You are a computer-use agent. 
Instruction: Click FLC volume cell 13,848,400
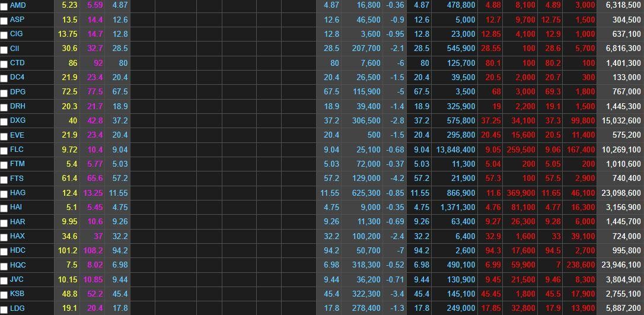tap(455, 149)
